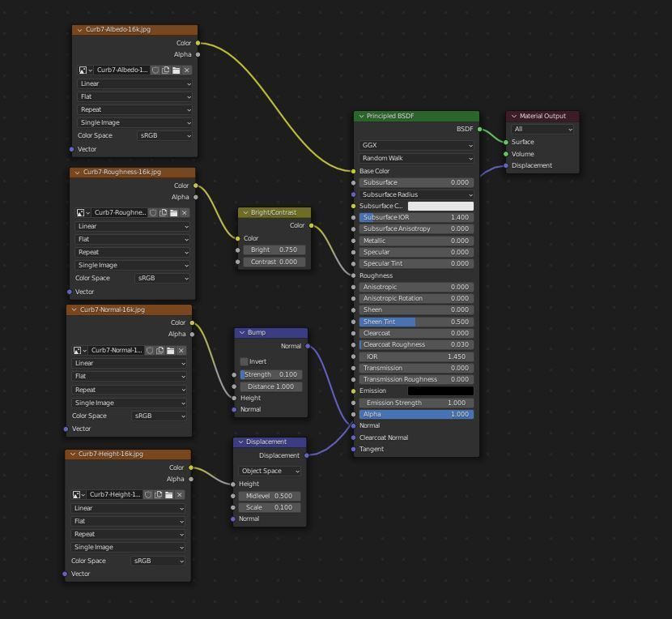Click Clearcoat Roughness value field
672x619 pixels.
pyautogui.click(x=417, y=345)
